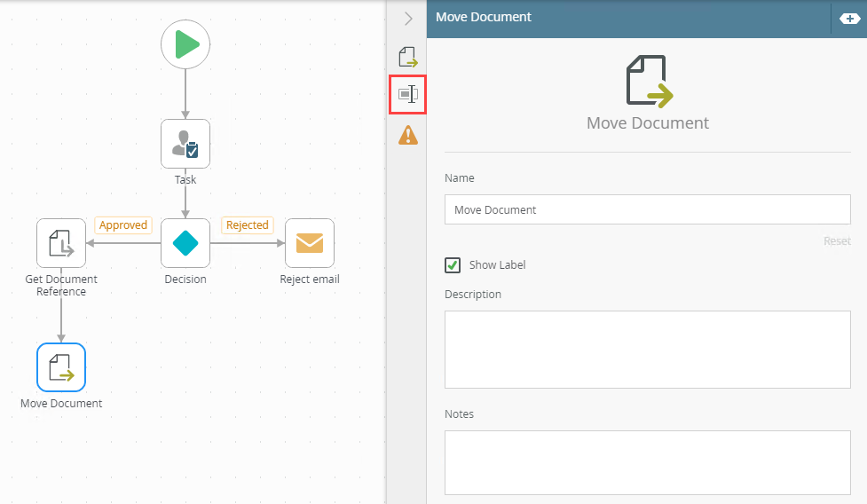This screenshot has height=504, width=867.
Task: Toggle the panel expand button in header
Action: coord(848,18)
